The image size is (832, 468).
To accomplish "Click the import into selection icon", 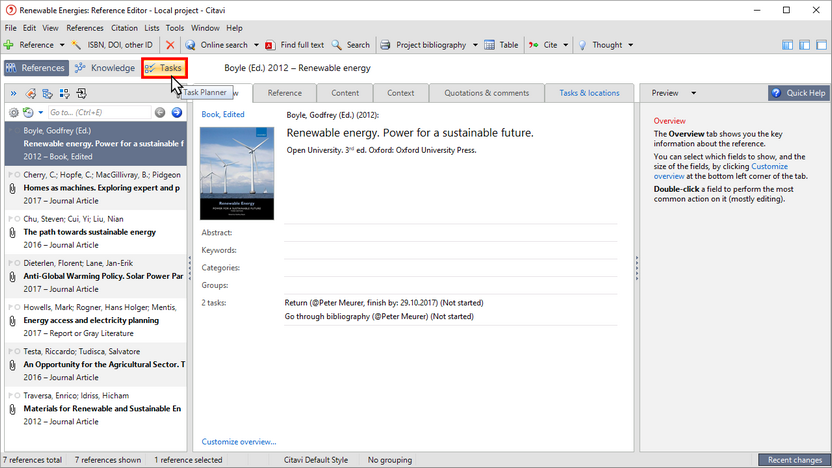I will tap(82, 94).
